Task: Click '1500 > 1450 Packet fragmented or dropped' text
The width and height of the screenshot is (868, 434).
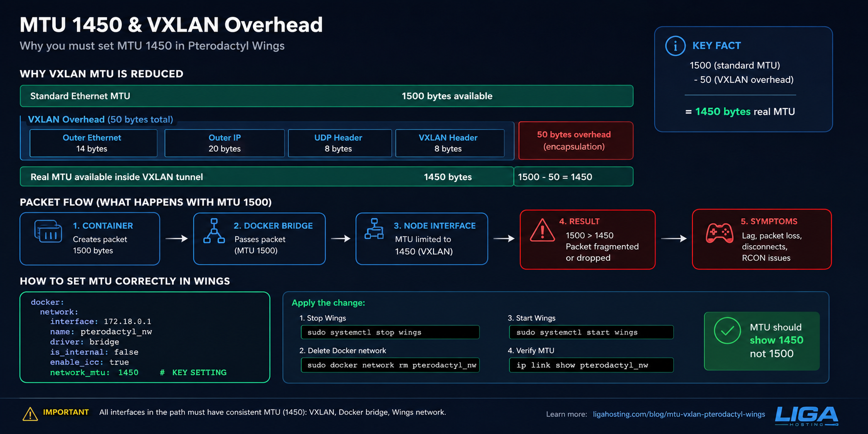Action: (x=602, y=247)
